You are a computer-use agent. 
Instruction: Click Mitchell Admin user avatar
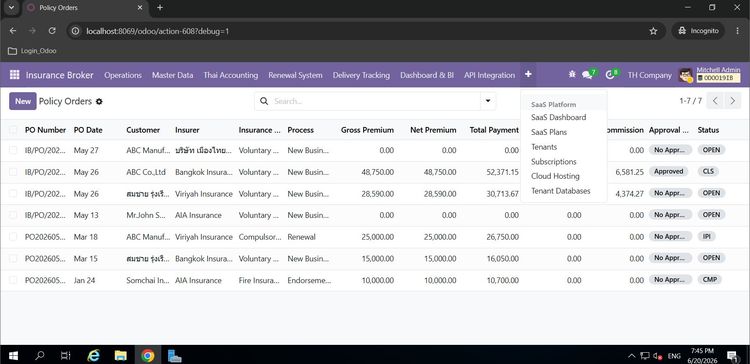click(685, 75)
